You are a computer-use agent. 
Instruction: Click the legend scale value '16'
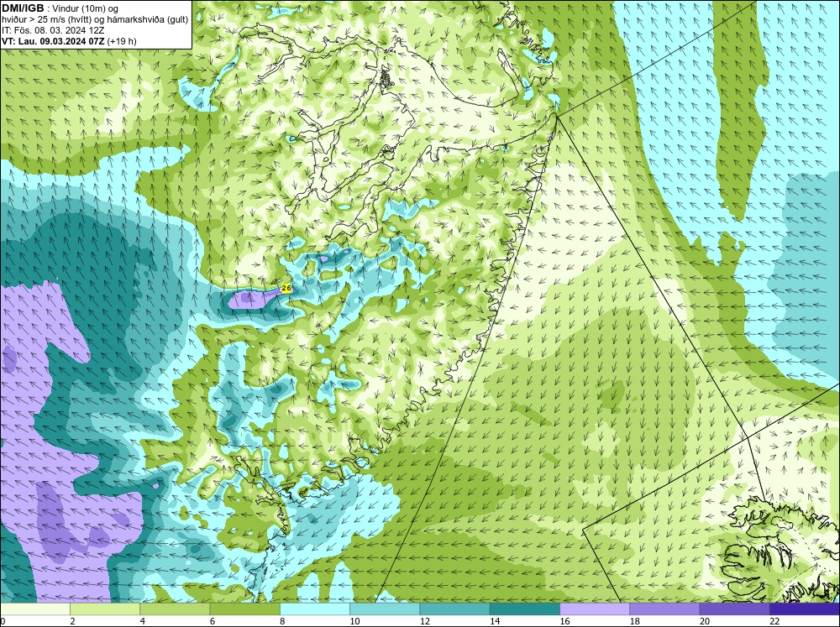click(x=565, y=621)
